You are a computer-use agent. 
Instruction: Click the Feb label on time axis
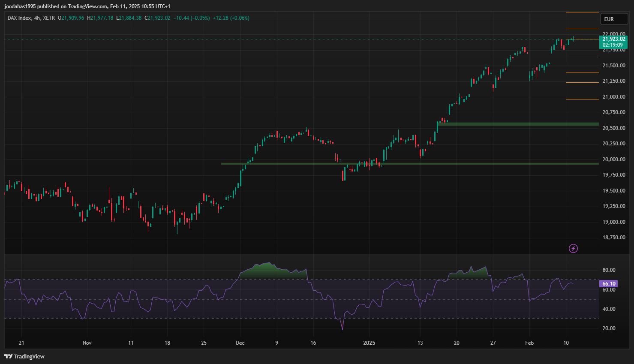tap(529, 343)
